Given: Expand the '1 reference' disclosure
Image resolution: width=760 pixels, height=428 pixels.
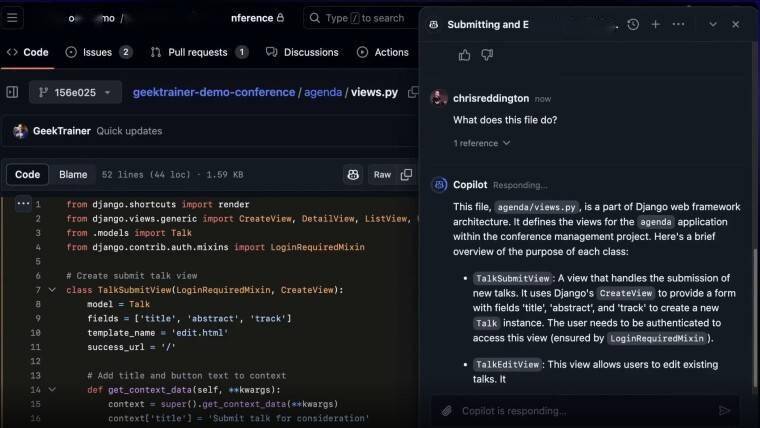Looking at the screenshot, I should coord(482,143).
